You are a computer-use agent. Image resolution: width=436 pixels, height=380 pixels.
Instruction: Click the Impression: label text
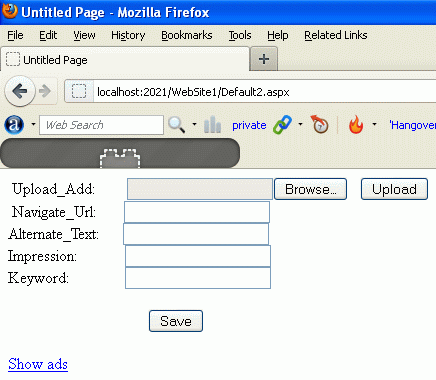tap(42, 256)
